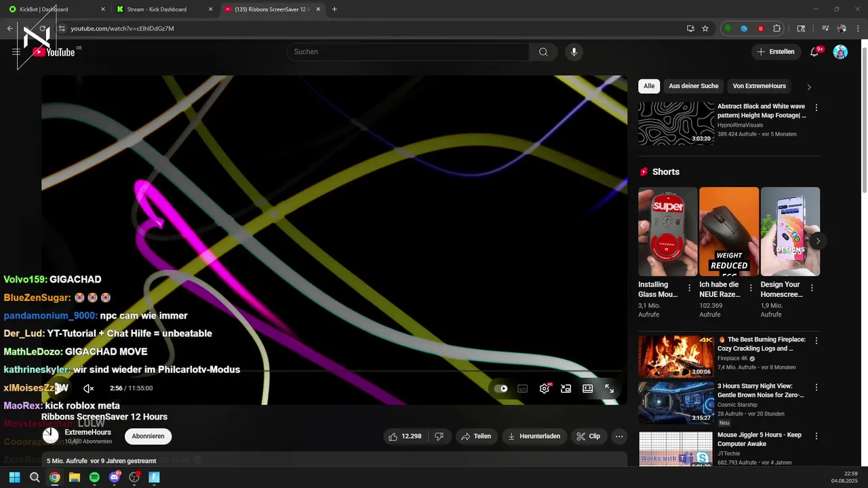Open more actions three-dot button beside Clip
This screenshot has width=868, height=488.
pos(619,436)
